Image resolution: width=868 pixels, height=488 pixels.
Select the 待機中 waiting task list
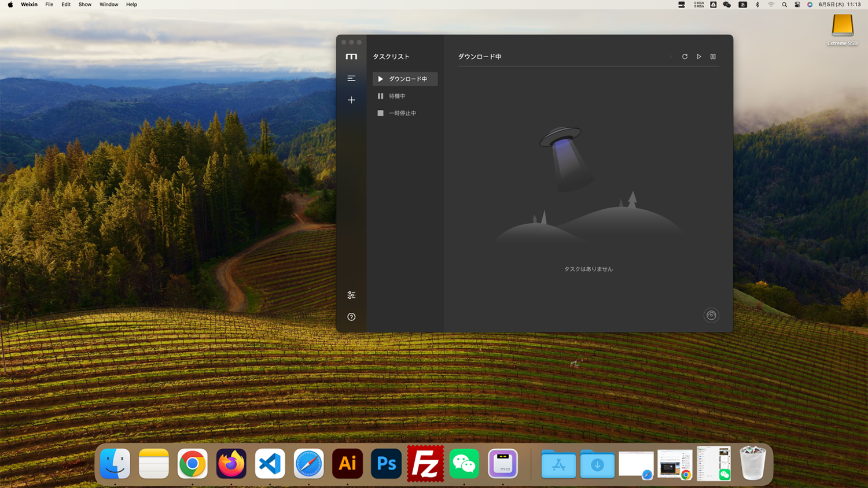point(405,95)
